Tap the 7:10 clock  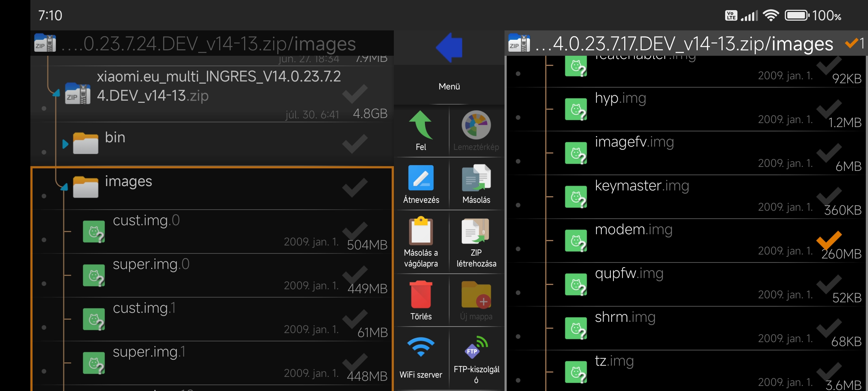click(50, 16)
